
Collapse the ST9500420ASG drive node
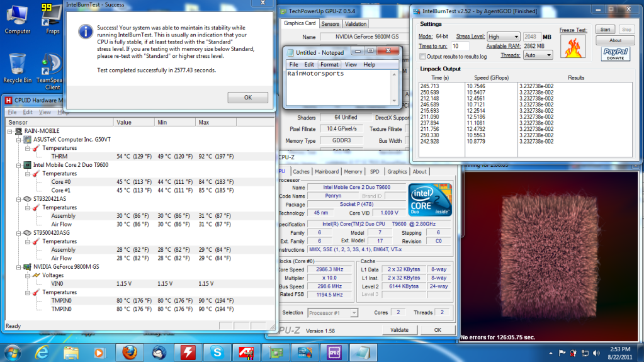pyautogui.click(x=18, y=233)
